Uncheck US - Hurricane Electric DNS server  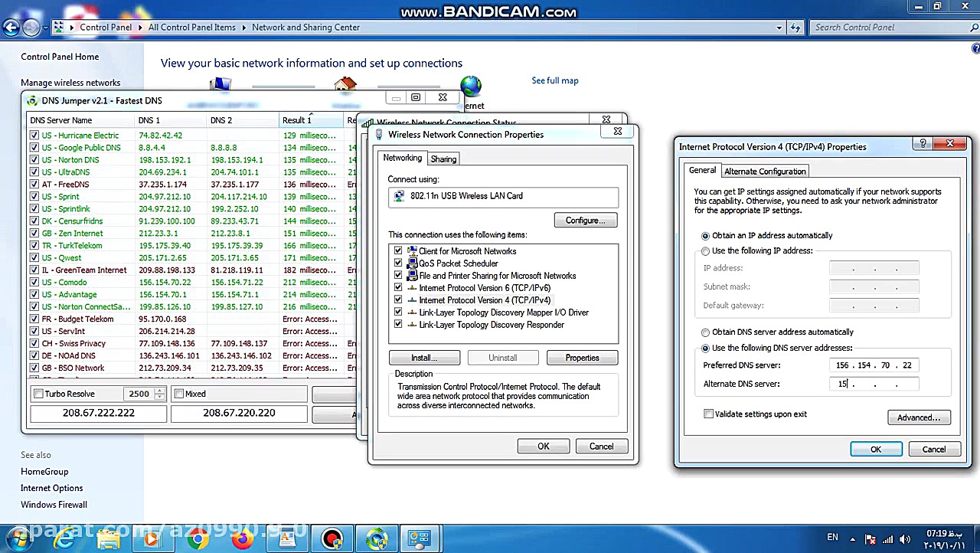(34, 136)
